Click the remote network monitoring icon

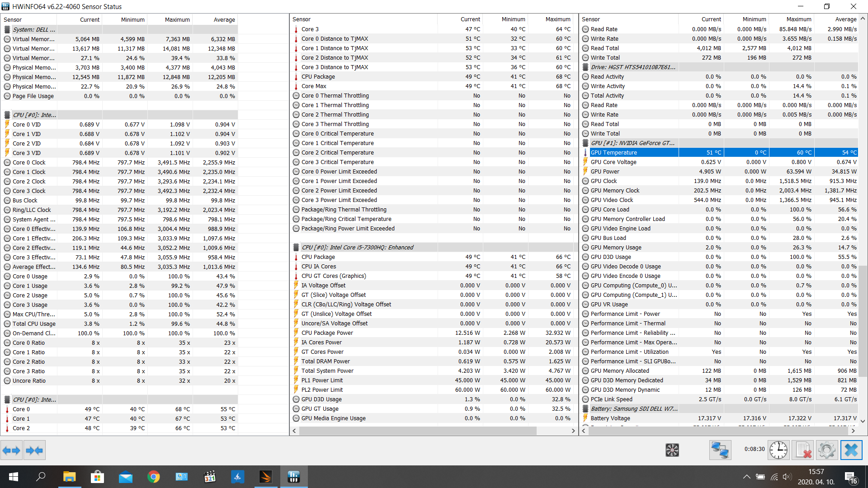720,450
